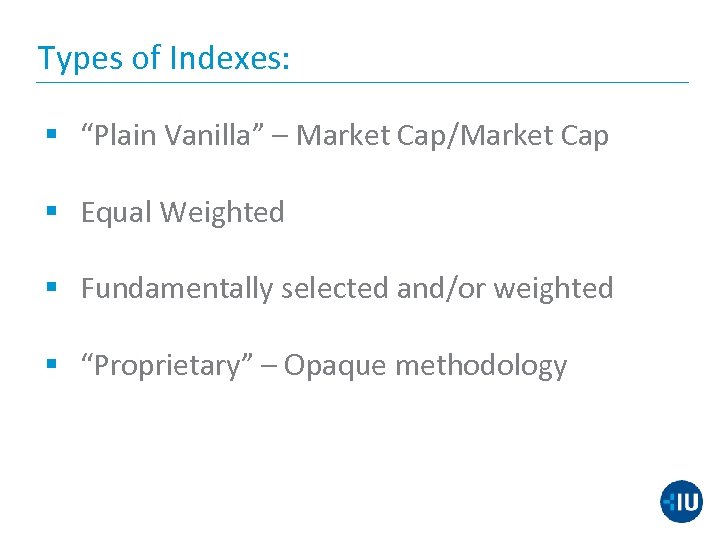
Task: Click the word "Weighted" after "Equal"
Action: pos(222,212)
